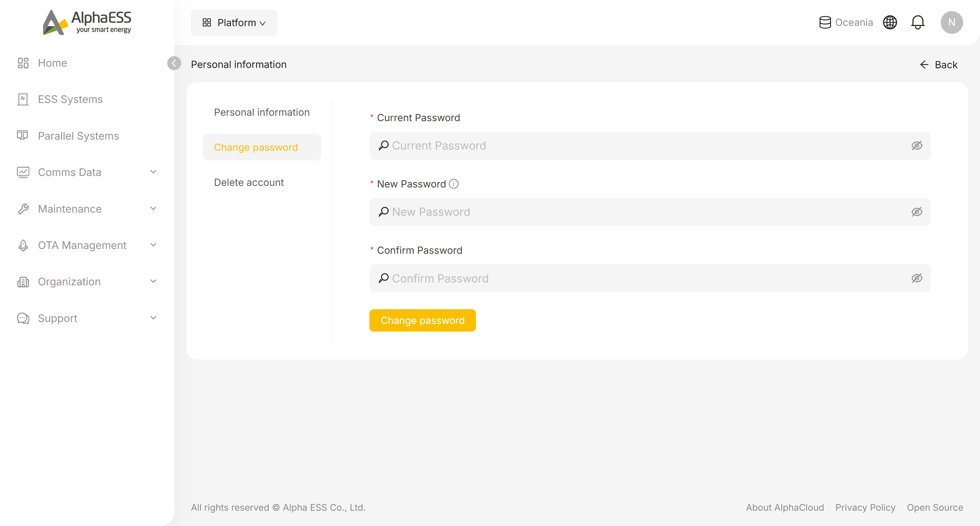Image resolution: width=980 pixels, height=526 pixels.
Task: Expand the Maintenance submenu chevron
Action: pos(153,208)
